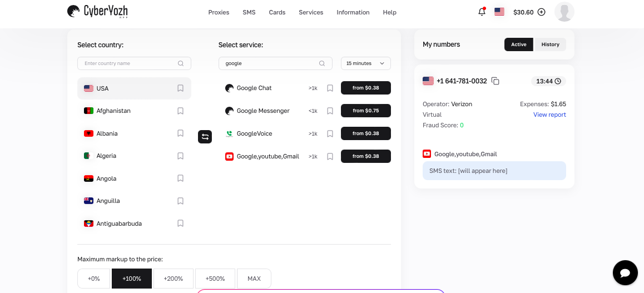644x293 pixels.
Task: Bookmark the GoogleVoice service
Action: [330, 134]
